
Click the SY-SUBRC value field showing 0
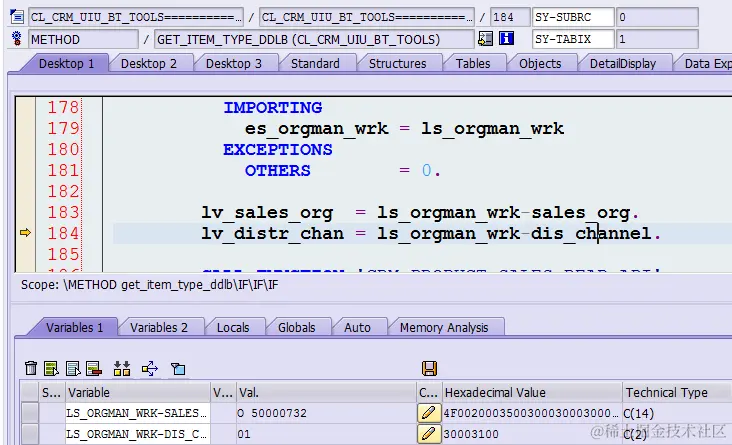pos(657,17)
